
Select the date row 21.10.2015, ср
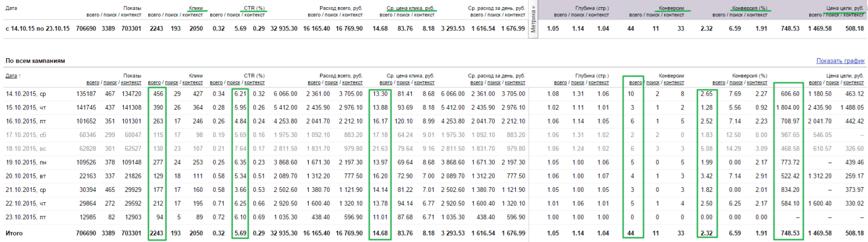[26, 190]
